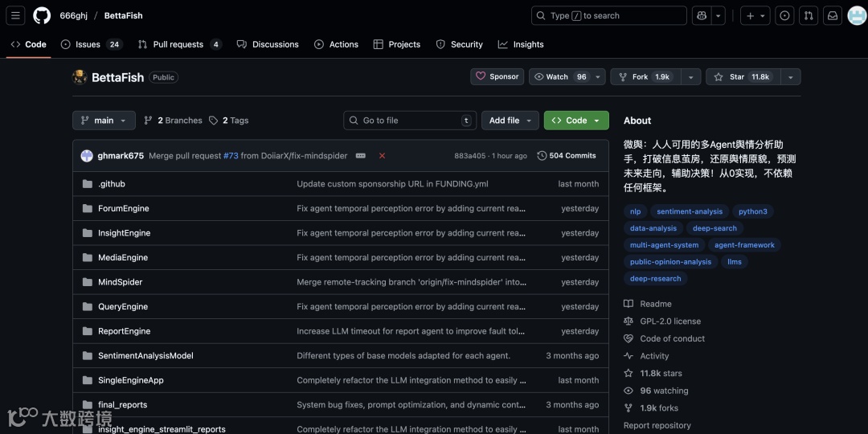Screen dimensions: 868x434
Task: Select the Code tab
Action: tap(29, 44)
